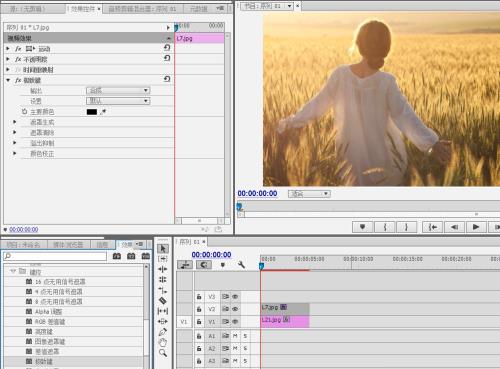Expand Matte Cleanup section
Viewport: 500px width, 369px height.
[x=15, y=132]
